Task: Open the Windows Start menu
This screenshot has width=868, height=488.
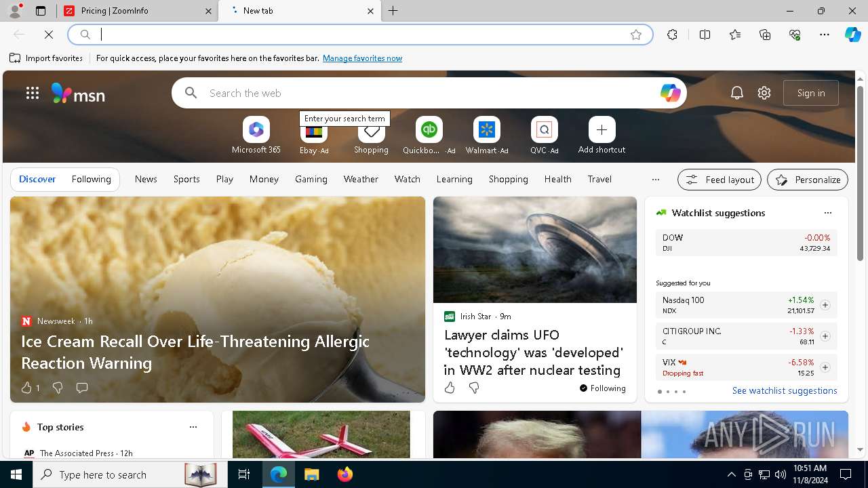Action: tap(16, 474)
